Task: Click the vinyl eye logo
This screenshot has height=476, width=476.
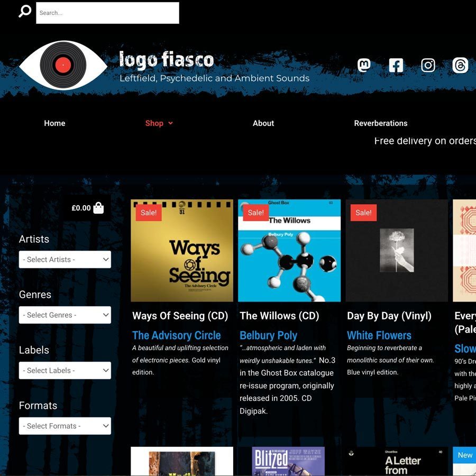Action: coord(63,65)
